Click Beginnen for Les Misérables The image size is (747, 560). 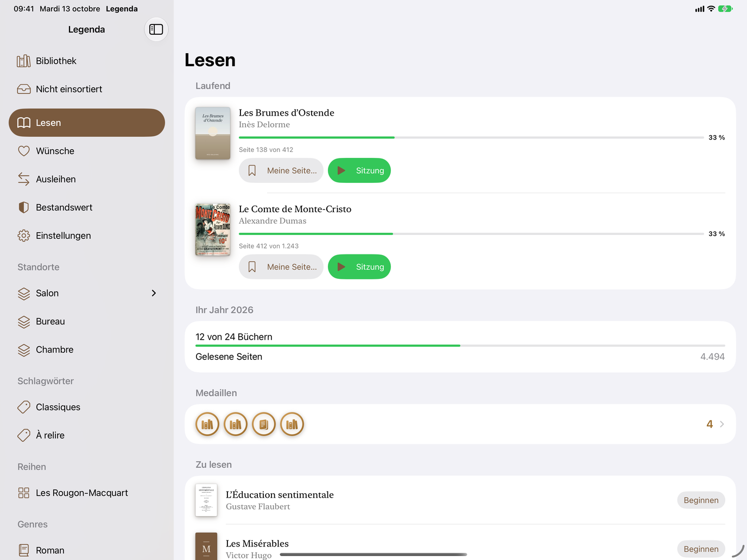coord(701,549)
